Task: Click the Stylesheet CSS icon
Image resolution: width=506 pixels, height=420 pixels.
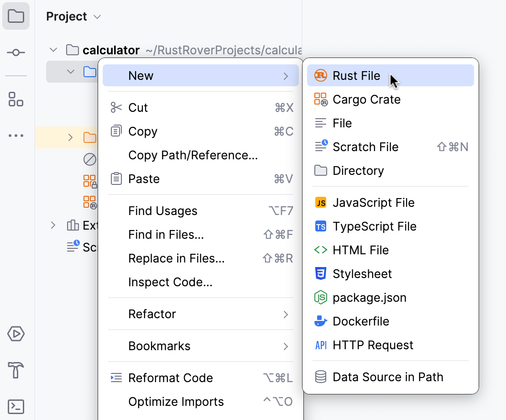Action: tap(320, 273)
